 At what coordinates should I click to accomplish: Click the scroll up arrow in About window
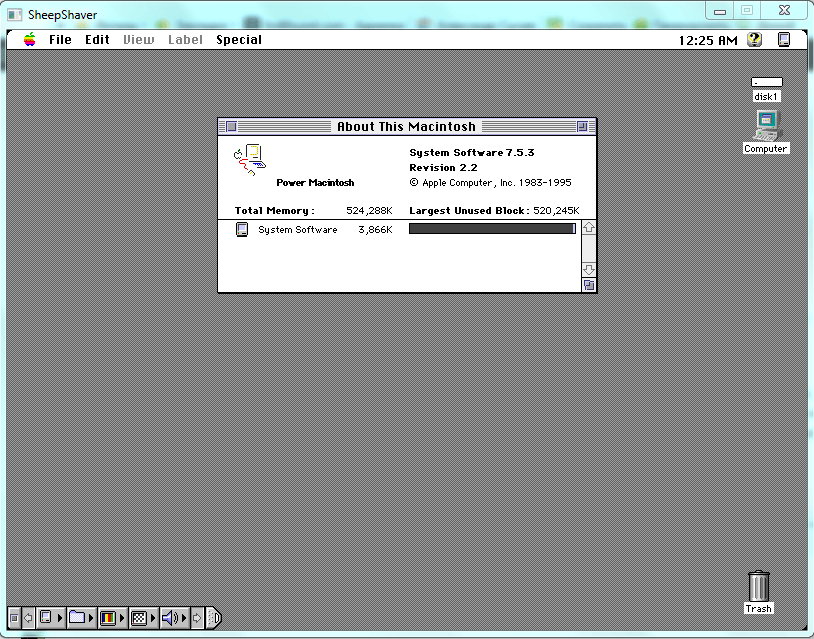click(x=589, y=227)
